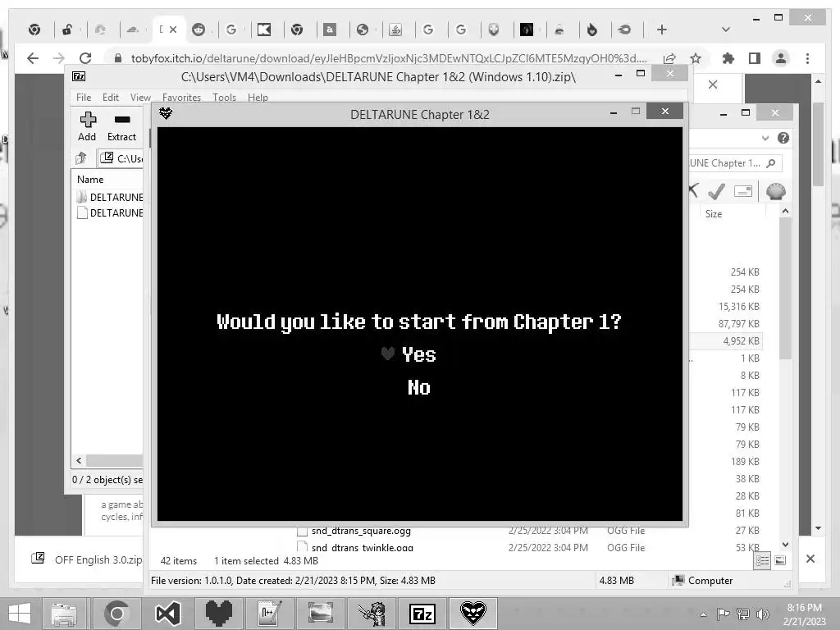Select the DELTARUNE file row in 7-Zip

[110, 213]
